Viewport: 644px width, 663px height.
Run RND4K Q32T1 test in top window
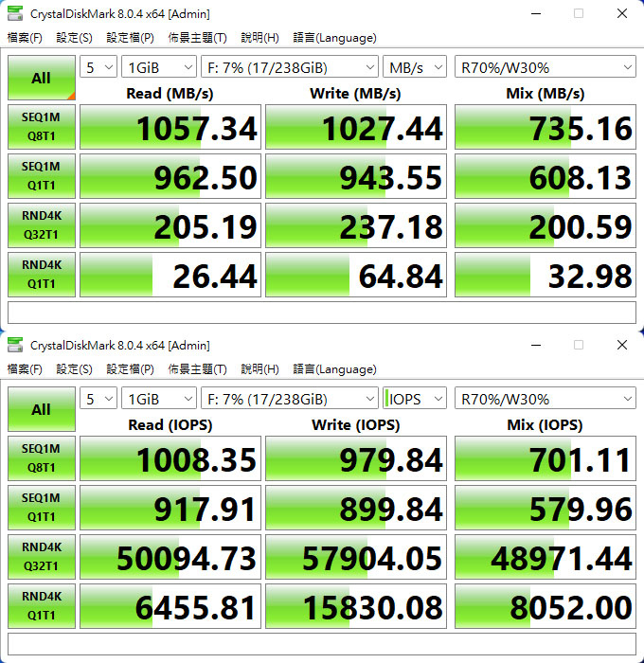[x=42, y=225]
